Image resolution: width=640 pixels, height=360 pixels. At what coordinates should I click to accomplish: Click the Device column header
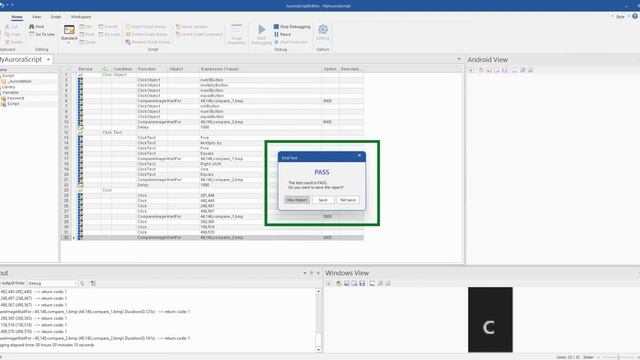(x=85, y=69)
